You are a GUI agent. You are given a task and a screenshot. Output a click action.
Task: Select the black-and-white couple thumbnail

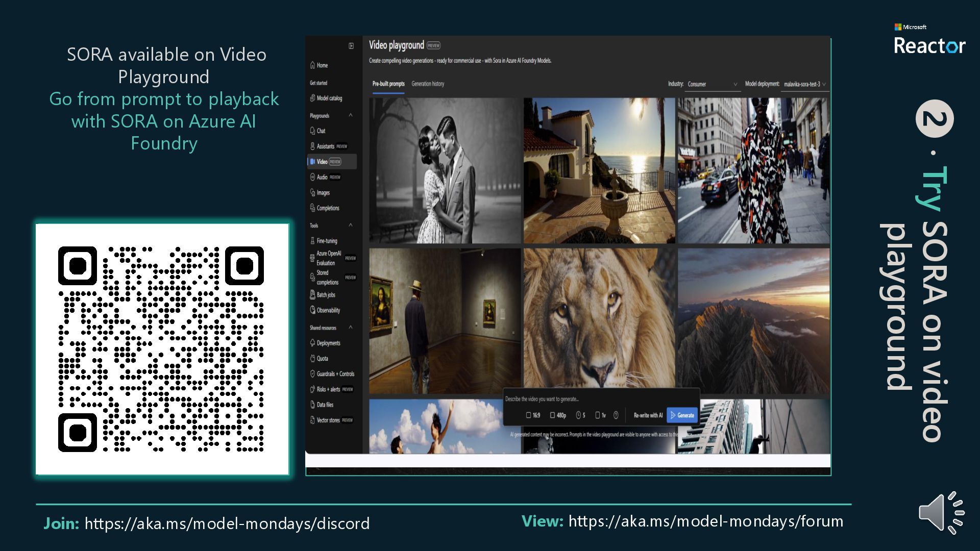(x=445, y=170)
